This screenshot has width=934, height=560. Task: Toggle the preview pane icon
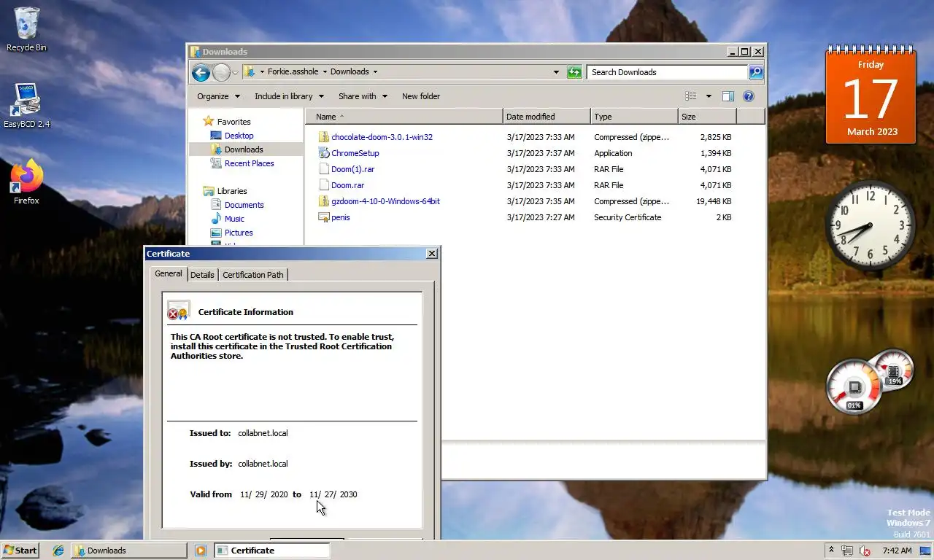point(727,96)
